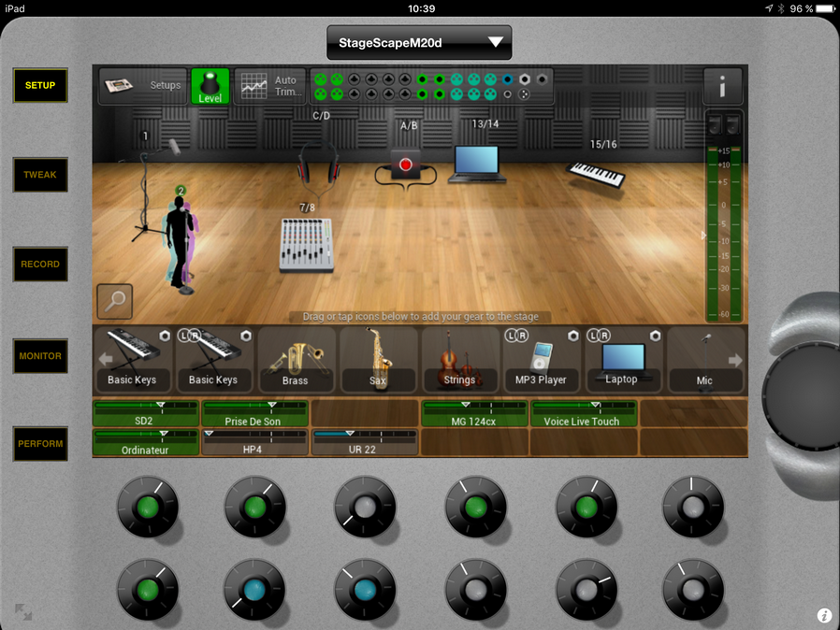Open the StageScapeM20d device dropdown
The height and width of the screenshot is (630, 840).
point(419,42)
